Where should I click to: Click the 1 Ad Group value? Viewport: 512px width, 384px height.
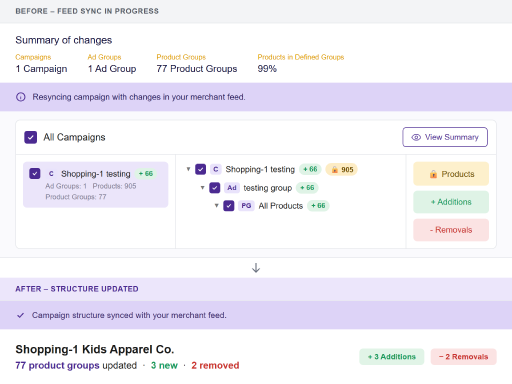[x=112, y=69]
